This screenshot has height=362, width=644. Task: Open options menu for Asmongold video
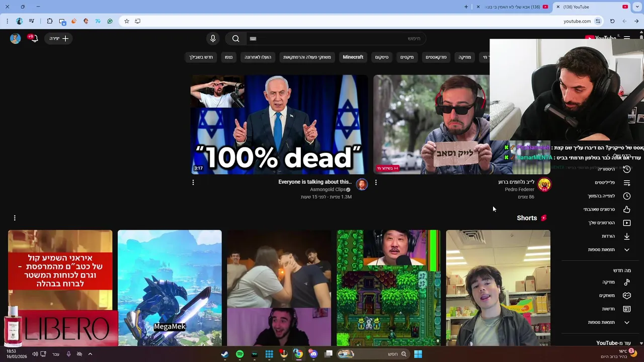click(x=193, y=183)
